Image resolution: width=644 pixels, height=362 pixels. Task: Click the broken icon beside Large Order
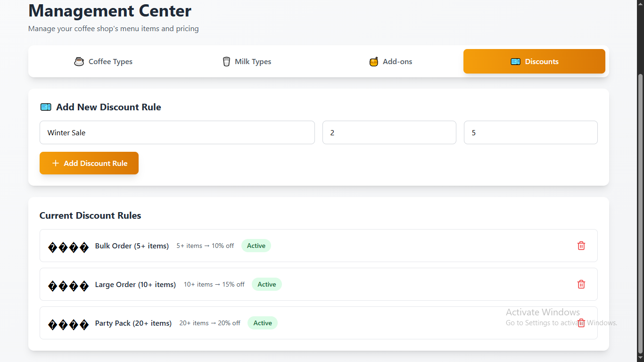[x=69, y=286]
